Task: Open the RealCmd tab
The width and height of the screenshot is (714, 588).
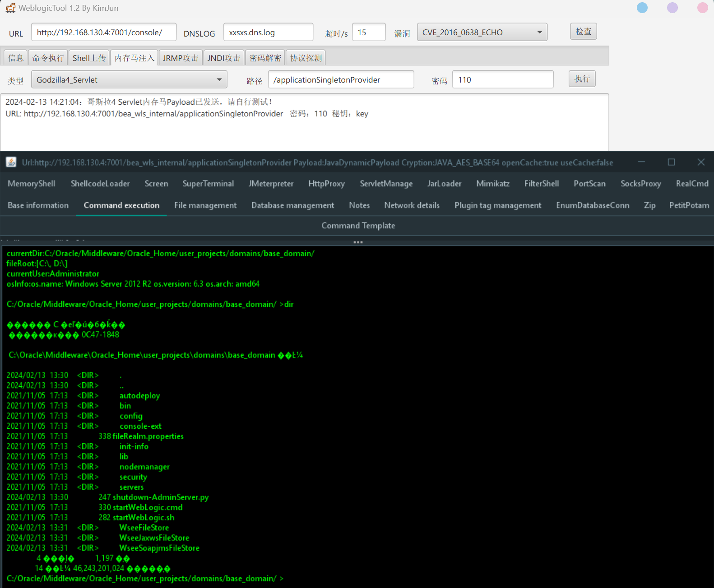Action: pos(692,184)
